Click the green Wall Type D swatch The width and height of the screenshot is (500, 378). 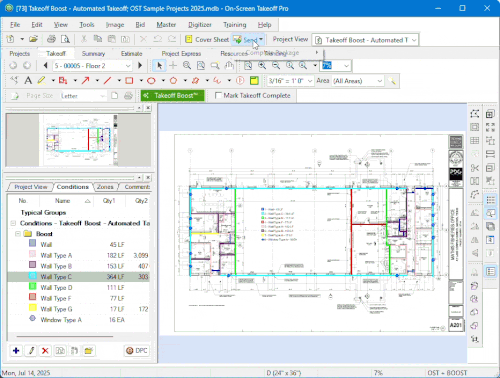[x=32, y=287]
